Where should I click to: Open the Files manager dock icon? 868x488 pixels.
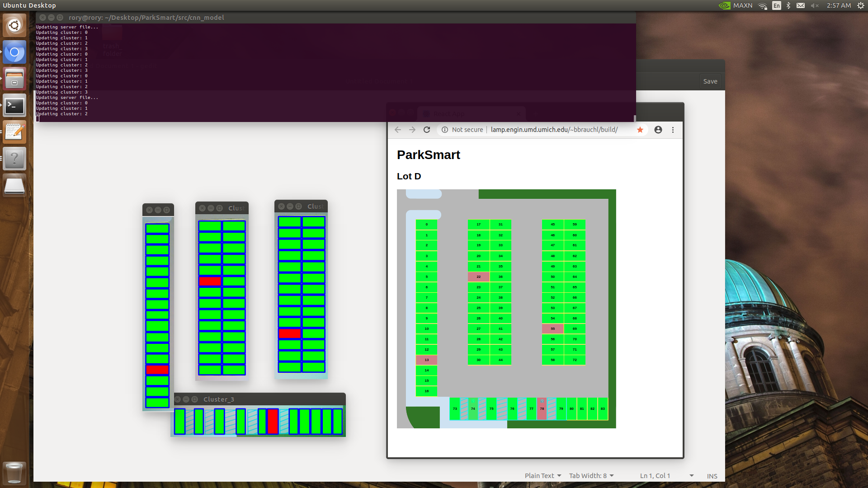(14, 79)
